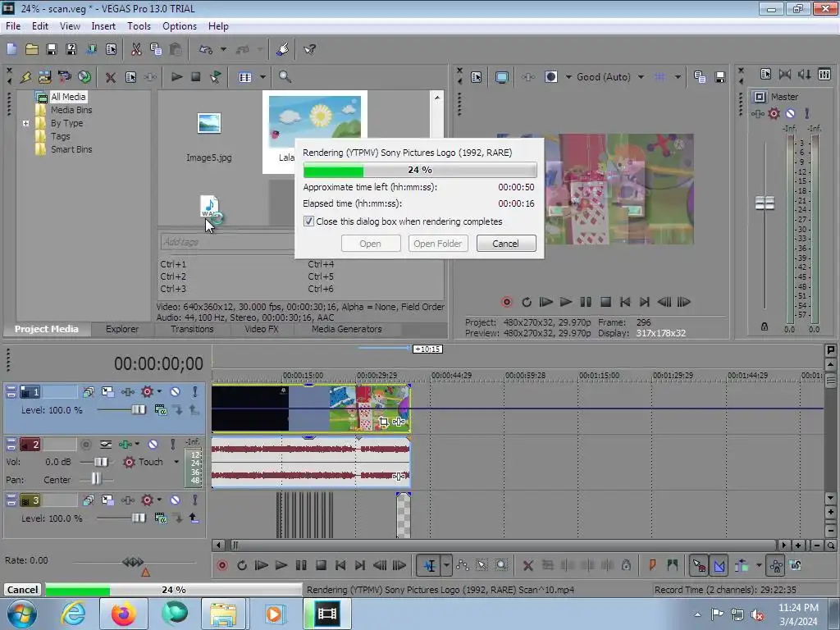Switch to the Video FX tab
This screenshot has height=630, width=840.
[x=262, y=329]
